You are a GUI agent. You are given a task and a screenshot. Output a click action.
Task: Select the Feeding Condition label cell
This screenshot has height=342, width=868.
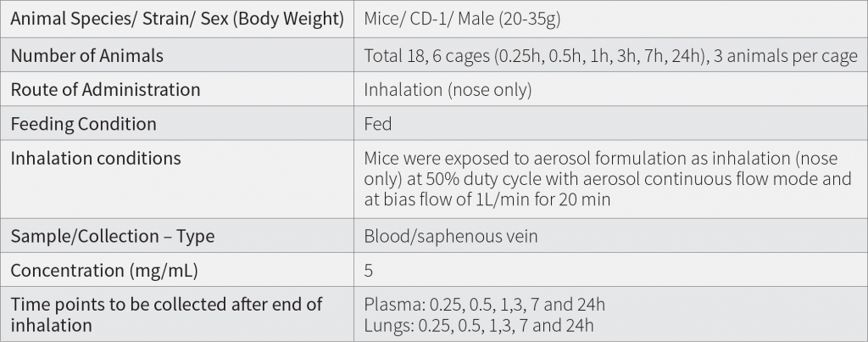pyautogui.click(x=177, y=123)
